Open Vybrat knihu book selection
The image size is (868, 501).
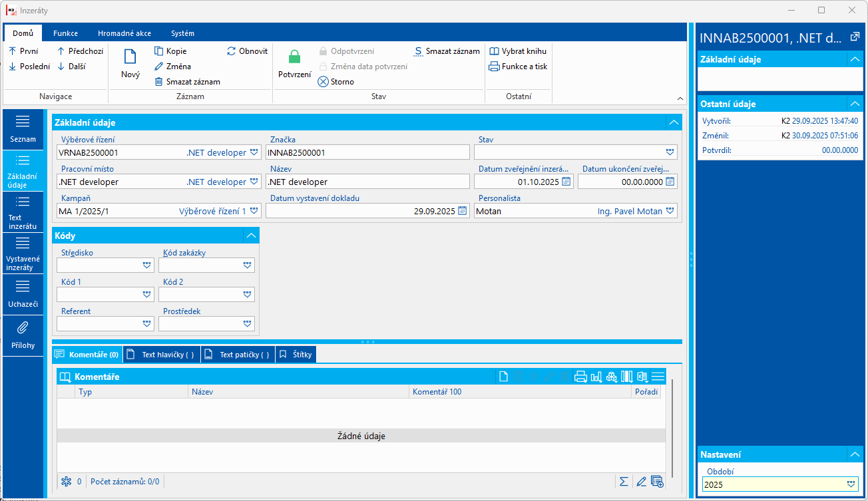(x=518, y=51)
